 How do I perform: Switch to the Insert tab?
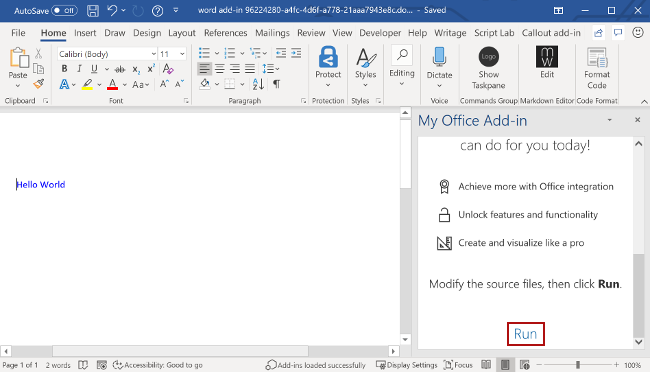pos(85,33)
